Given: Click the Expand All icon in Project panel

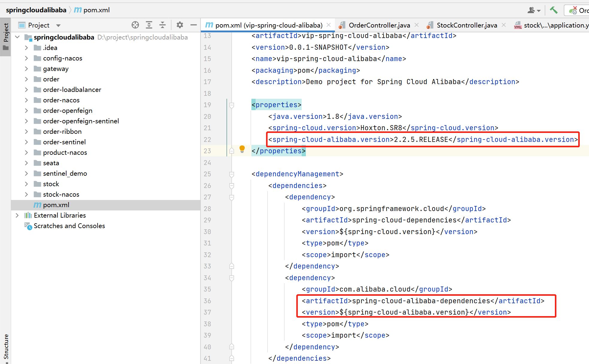Looking at the screenshot, I should pyautogui.click(x=149, y=25).
